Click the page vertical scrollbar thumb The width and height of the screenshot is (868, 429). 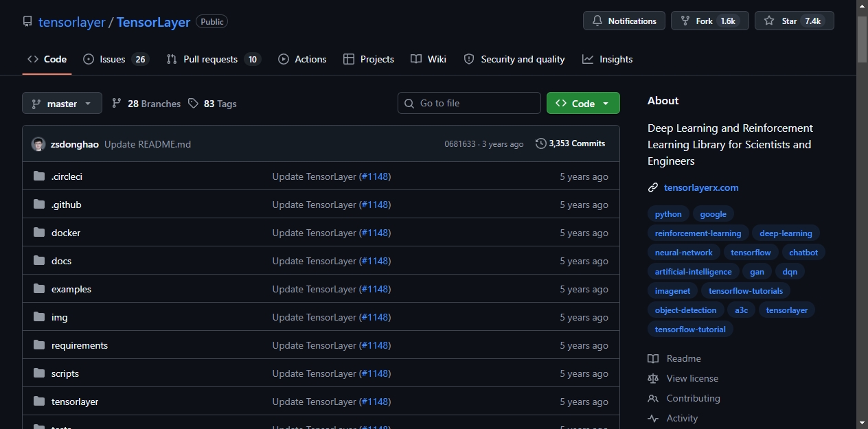tap(863, 40)
